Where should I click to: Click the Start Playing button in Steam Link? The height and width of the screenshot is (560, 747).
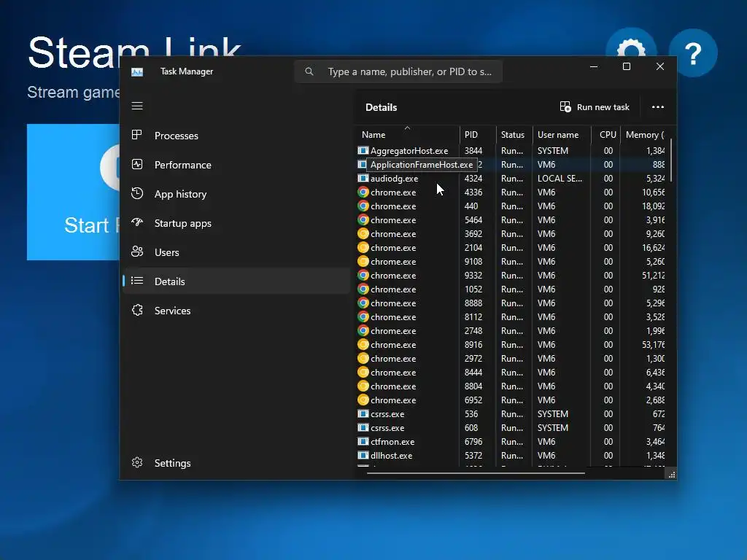point(73,192)
